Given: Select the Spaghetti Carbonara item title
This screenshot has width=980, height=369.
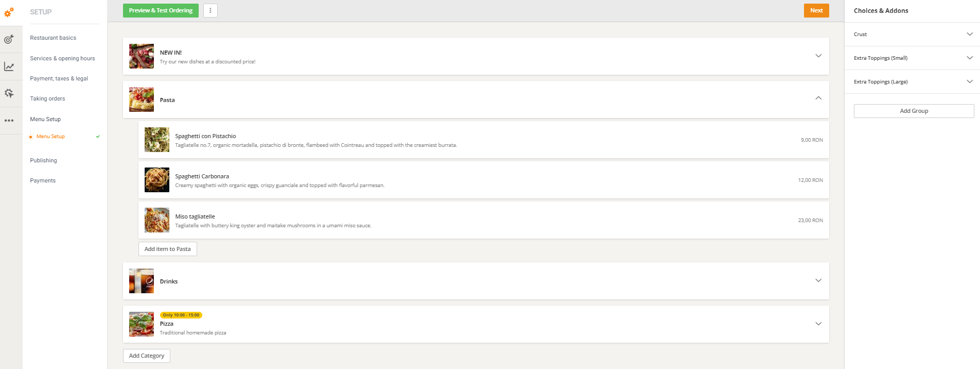Looking at the screenshot, I should point(202,176).
